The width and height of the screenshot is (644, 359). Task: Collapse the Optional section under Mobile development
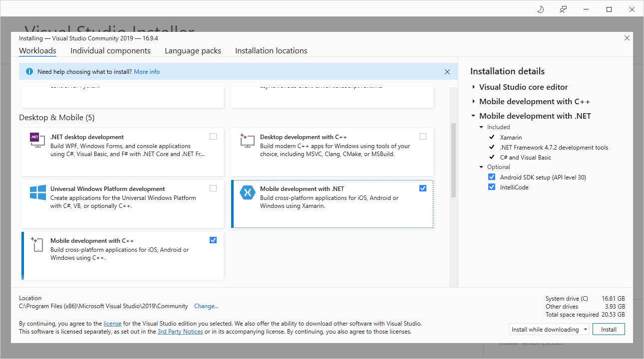coord(481,167)
